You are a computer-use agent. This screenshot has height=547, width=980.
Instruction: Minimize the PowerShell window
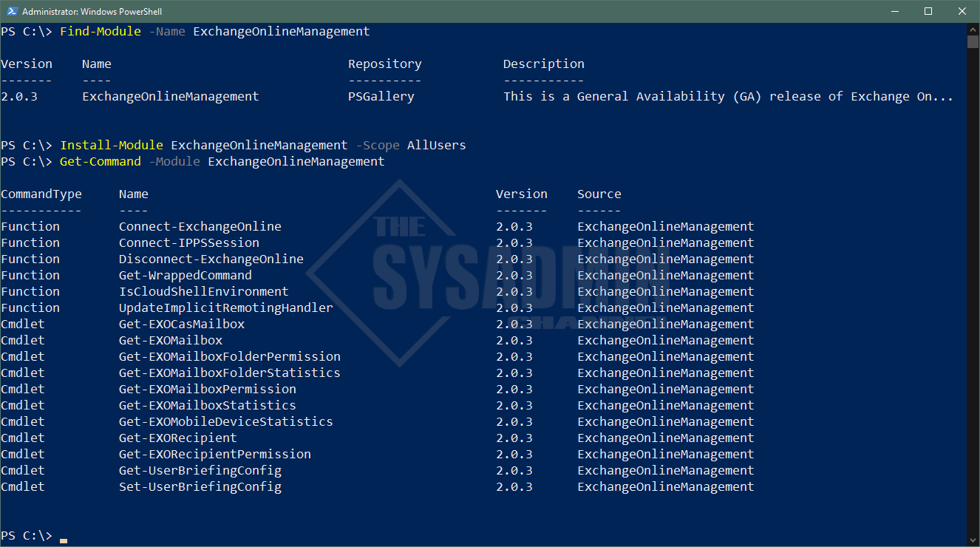click(x=894, y=11)
